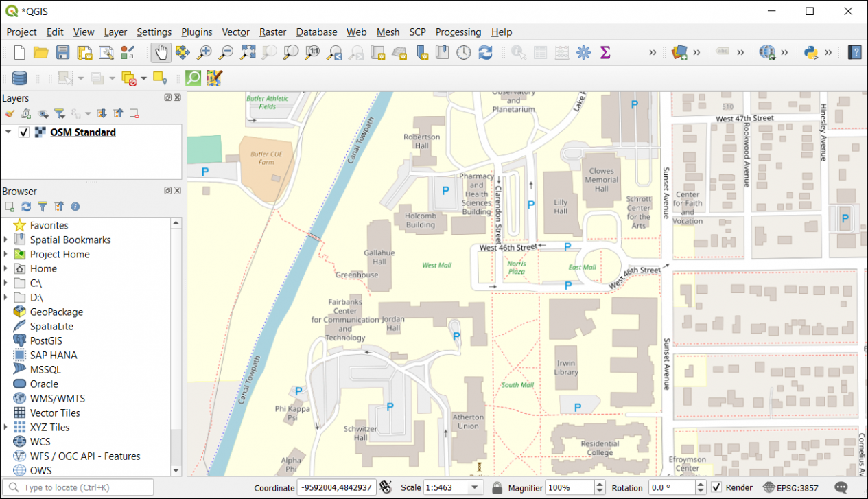Screen dimensions: 868x499
Task: Select the Zoom In magnifier tool
Action: coord(204,52)
